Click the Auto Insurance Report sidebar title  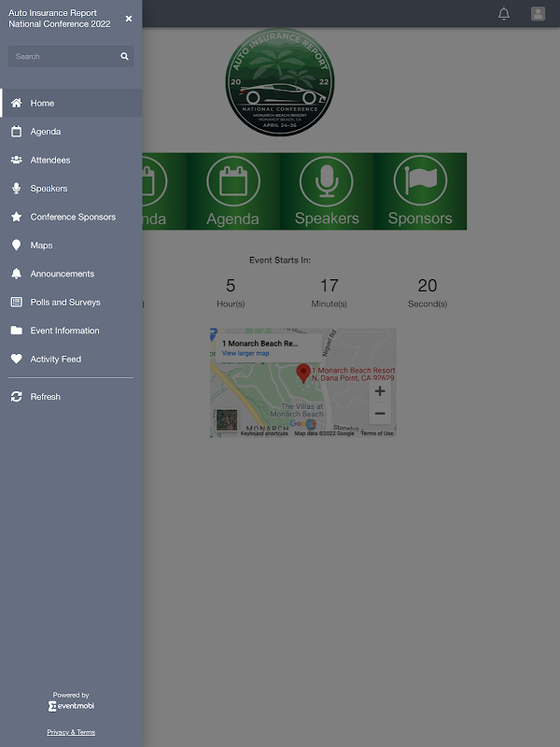(60, 18)
